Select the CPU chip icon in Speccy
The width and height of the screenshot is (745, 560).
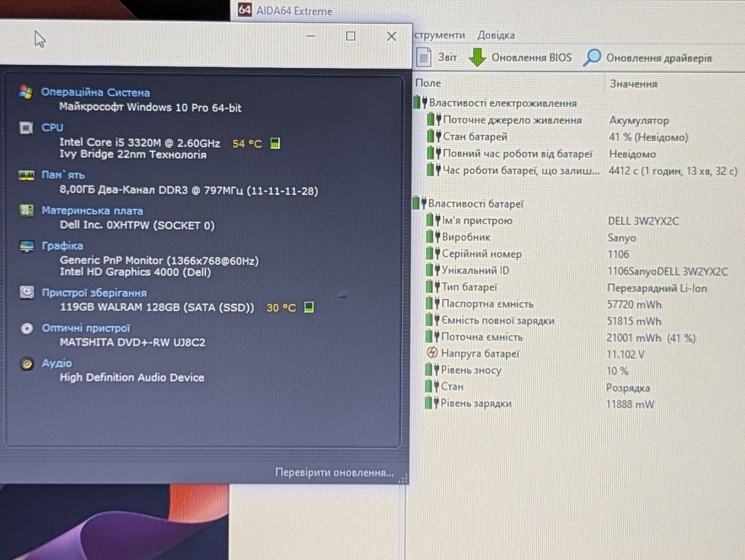(x=26, y=127)
